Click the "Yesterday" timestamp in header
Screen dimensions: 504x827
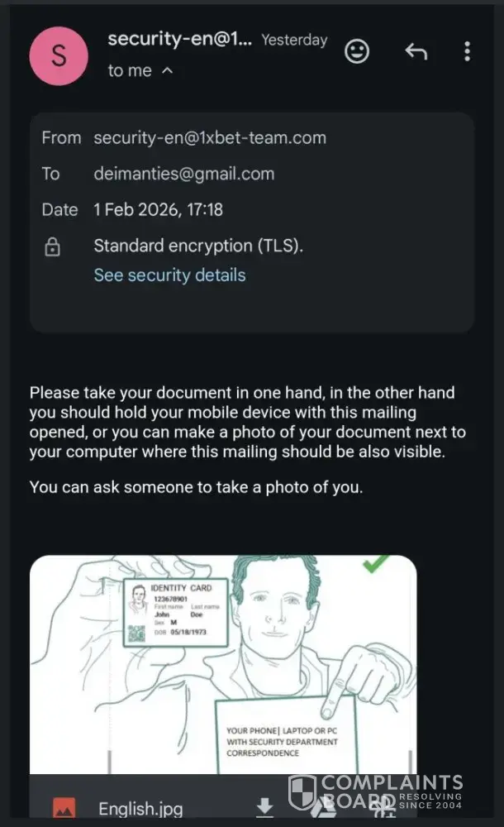(294, 40)
